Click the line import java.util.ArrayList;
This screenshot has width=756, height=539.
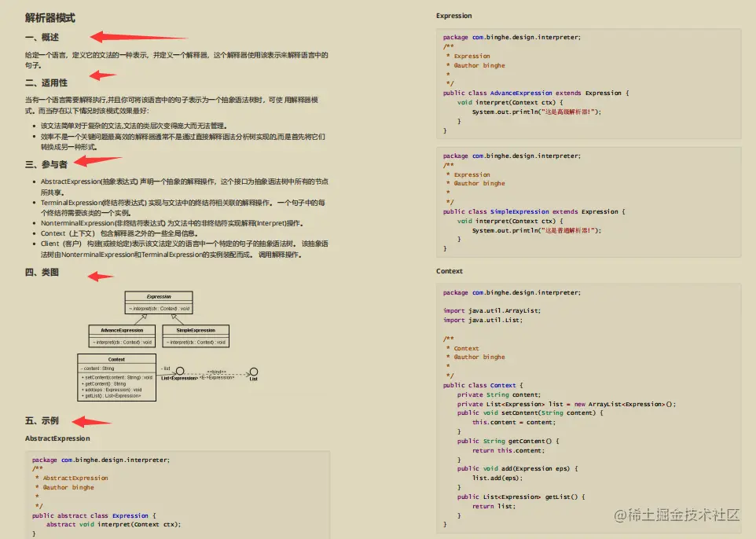[x=492, y=311]
